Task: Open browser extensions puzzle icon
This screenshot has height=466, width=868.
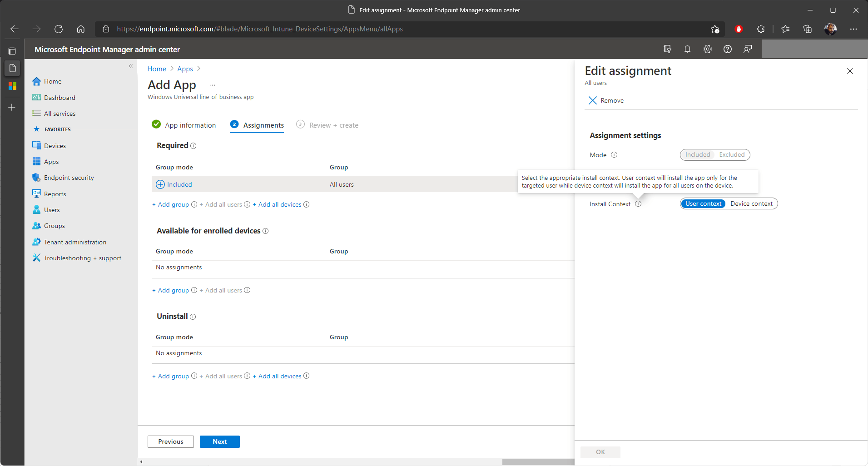Action: [x=761, y=29]
